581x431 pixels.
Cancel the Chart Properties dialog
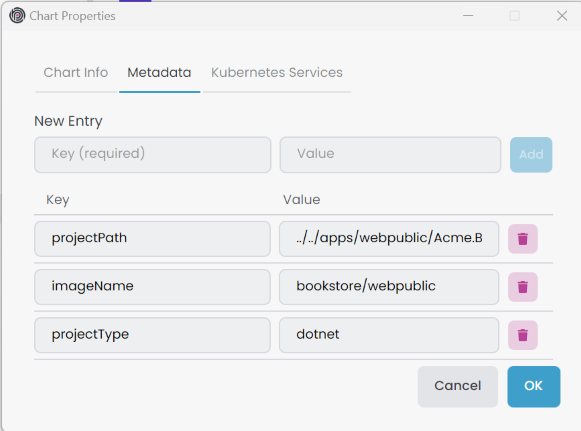[x=458, y=387]
